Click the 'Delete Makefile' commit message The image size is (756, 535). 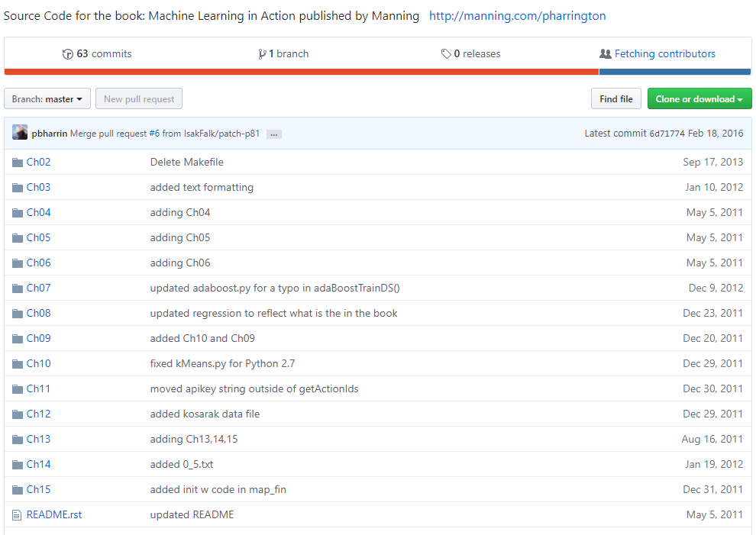click(186, 162)
